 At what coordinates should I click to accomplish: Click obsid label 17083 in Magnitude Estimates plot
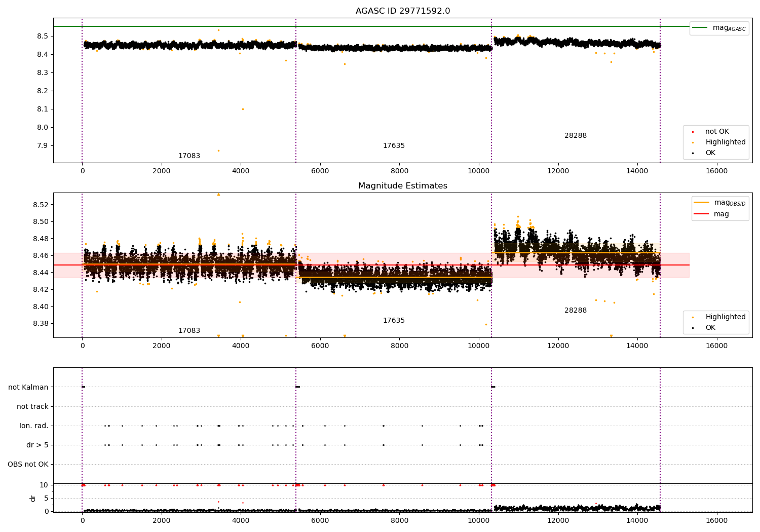point(189,331)
